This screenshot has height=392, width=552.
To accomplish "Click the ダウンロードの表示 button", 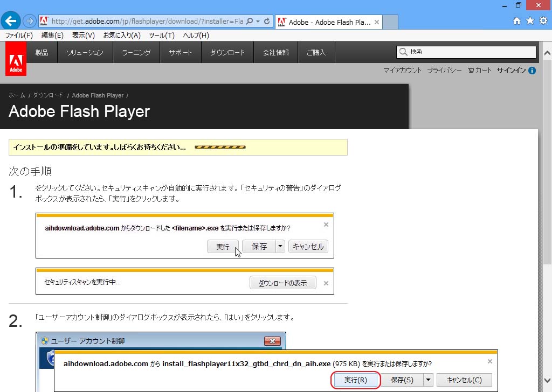I will click(282, 282).
